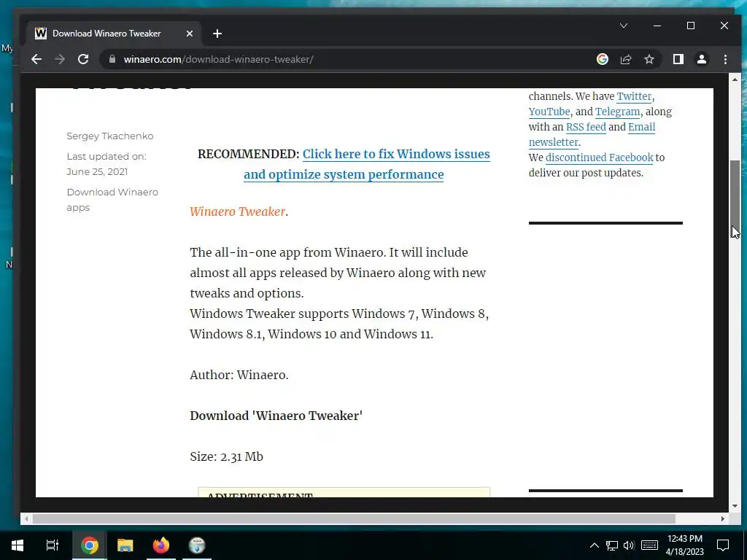View site security lock information
747x560 pixels.
(112, 59)
